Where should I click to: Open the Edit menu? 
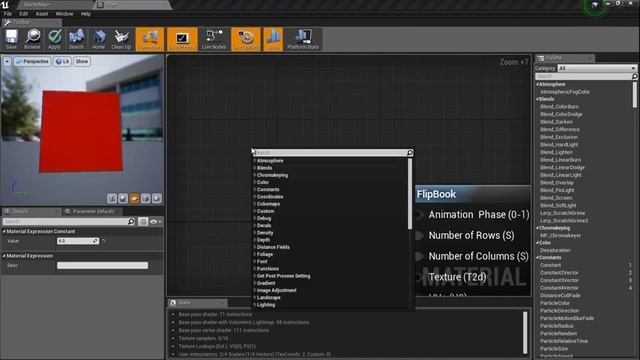pyautogui.click(x=24, y=14)
